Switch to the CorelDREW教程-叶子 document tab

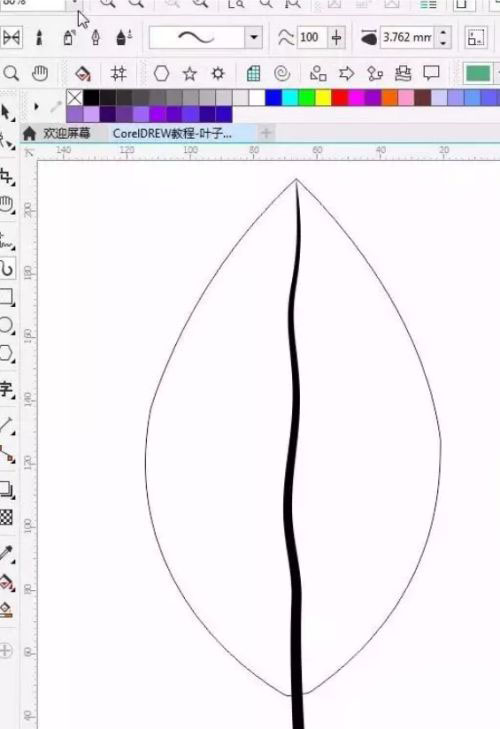click(172, 133)
